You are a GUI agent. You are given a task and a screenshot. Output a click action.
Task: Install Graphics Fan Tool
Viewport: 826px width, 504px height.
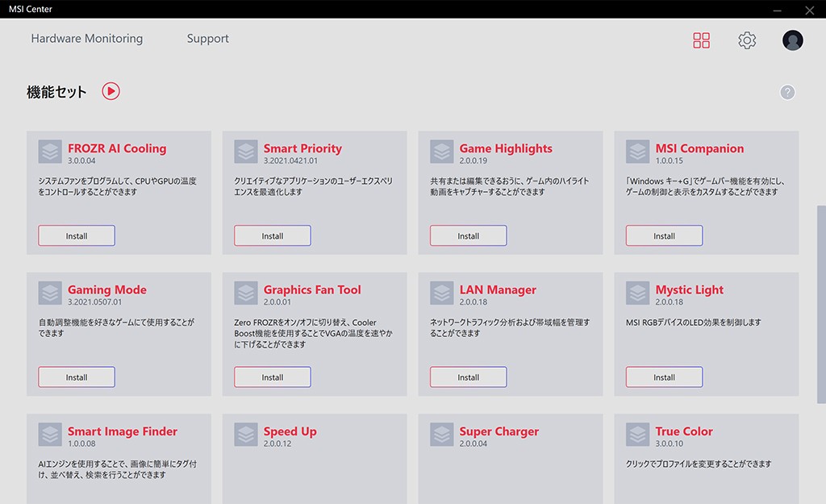click(x=273, y=377)
